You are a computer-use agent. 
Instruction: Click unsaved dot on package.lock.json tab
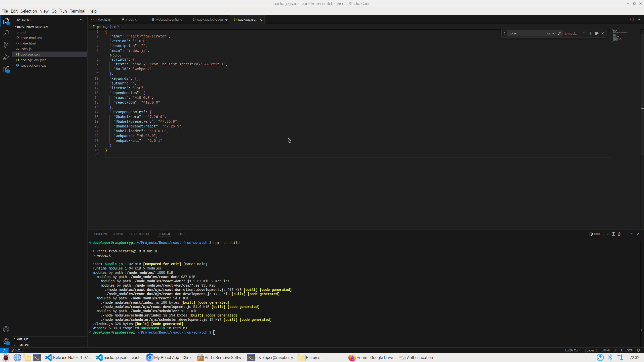[226, 20]
